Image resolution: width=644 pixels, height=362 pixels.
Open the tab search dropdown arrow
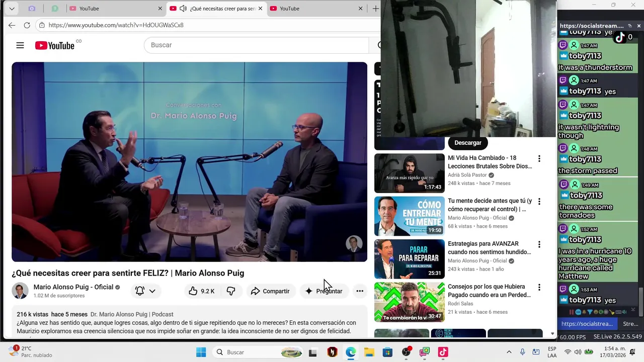[x=12, y=9]
